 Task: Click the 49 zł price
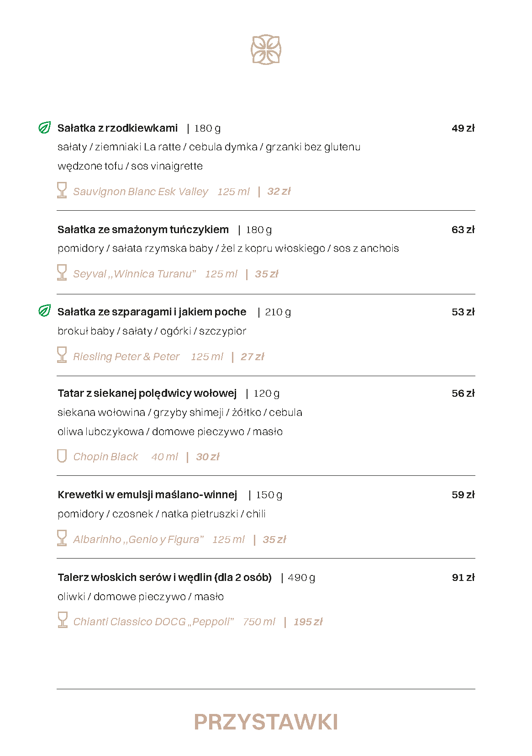pos(463,128)
